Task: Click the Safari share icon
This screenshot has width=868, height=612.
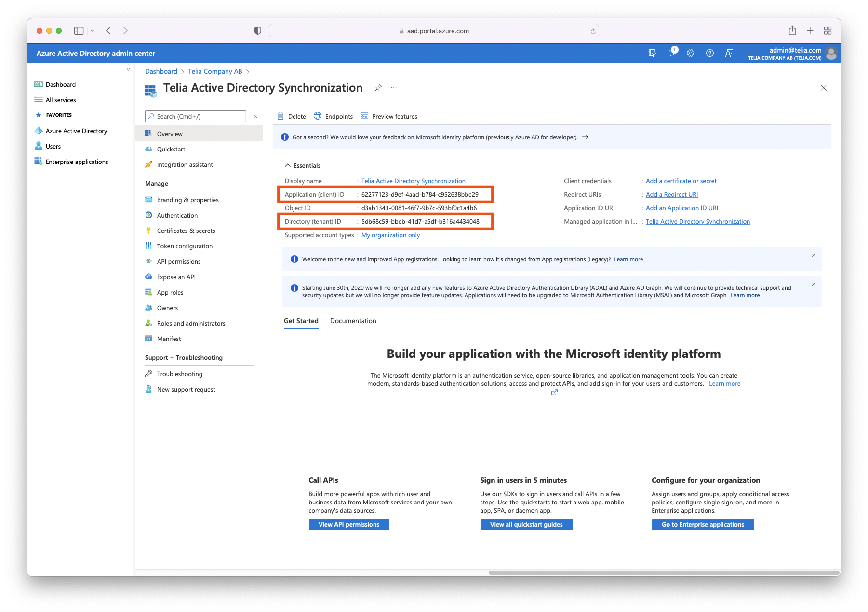Action: [x=792, y=30]
